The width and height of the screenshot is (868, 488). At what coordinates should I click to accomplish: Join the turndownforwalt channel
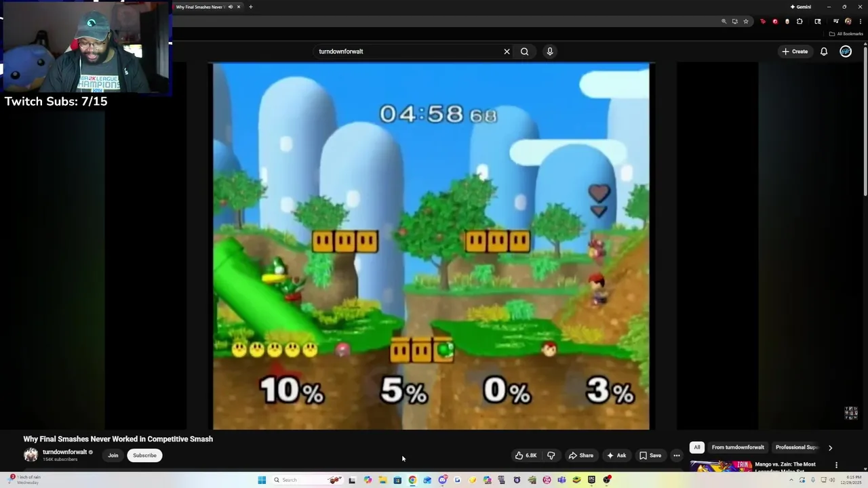click(x=113, y=455)
